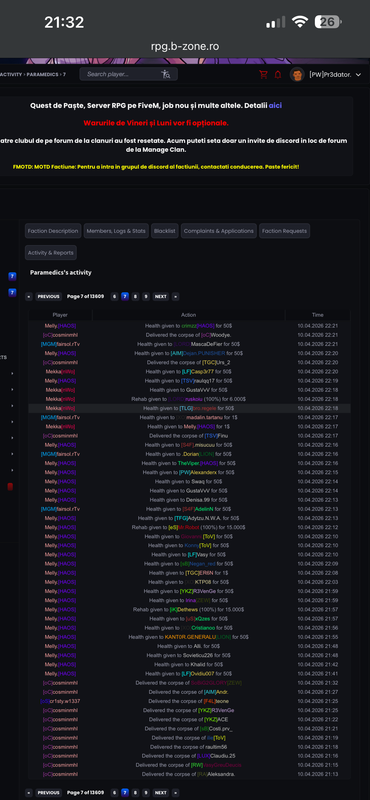Open [sB]cr1sty.w1337 in Player column
This screenshot has width=370, height=800.
click(60, 702)
